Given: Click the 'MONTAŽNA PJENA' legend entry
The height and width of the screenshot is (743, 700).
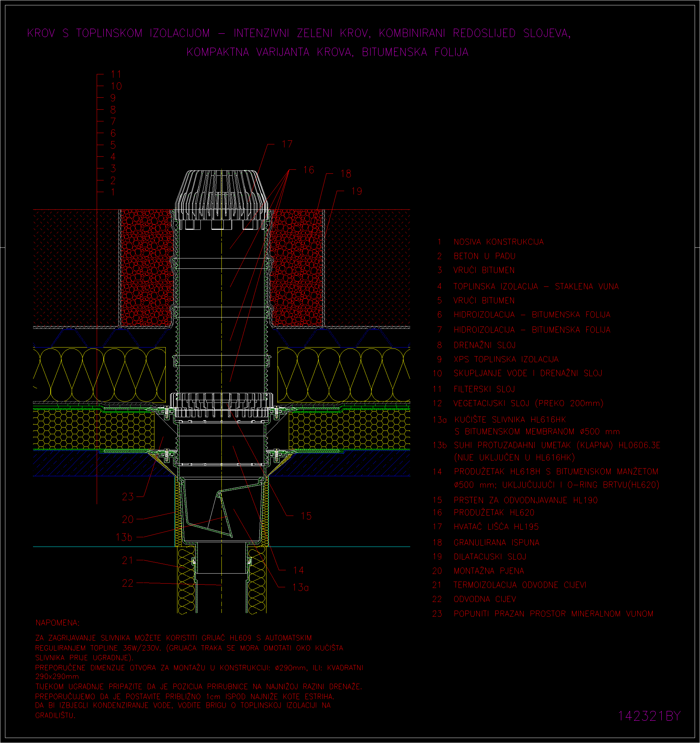Looking at the screenshot, I should 489,571.
